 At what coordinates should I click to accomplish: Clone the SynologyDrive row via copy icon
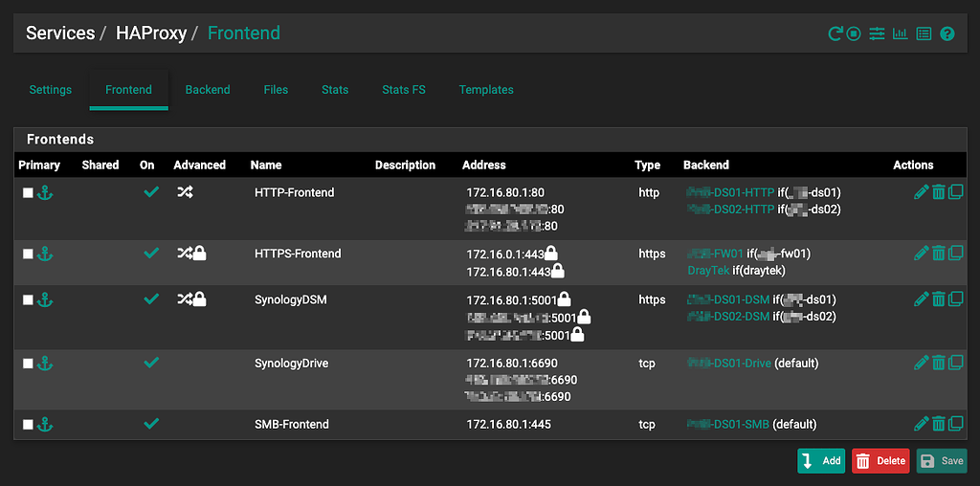956,363
